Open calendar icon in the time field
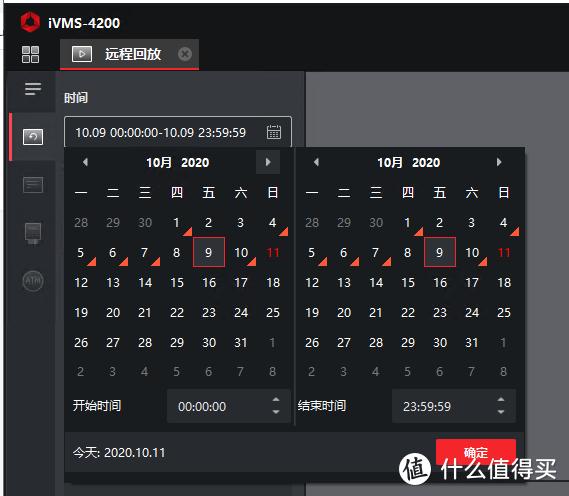The width and height of the screenshot is (569, 496). pyautogui.click(x=274, y=132)
